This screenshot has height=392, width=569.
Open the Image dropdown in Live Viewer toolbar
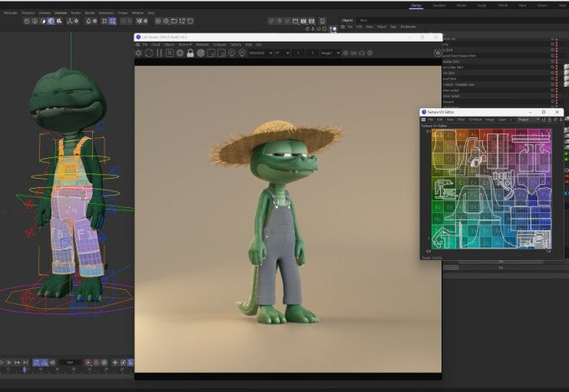[x=330, y=53]
